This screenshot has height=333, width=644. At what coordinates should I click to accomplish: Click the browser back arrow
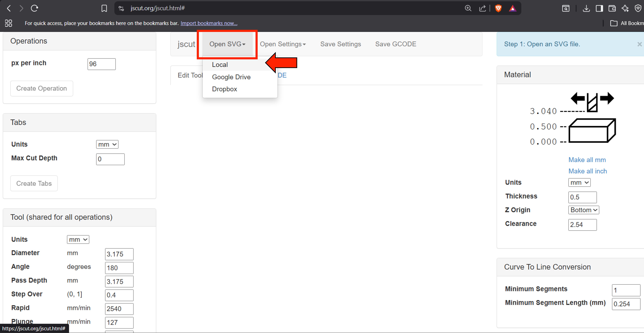pyautogui.click(x=9, y=8)
